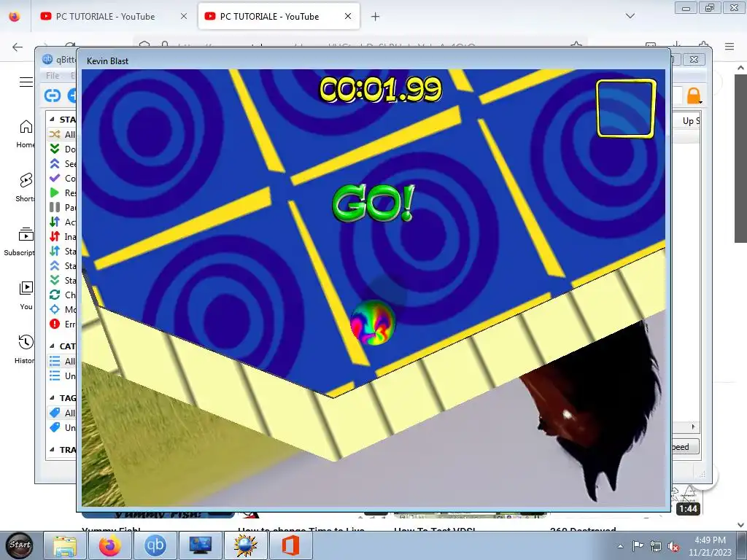Open network status in system tray
747x560 pixels.
tap(656, 546)
